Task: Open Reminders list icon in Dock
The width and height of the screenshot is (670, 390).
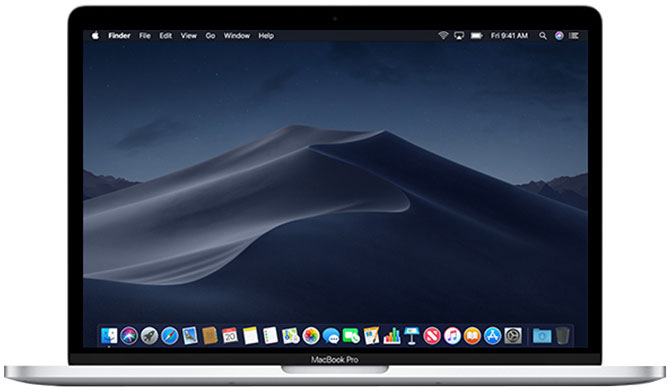Action: (270, 336)
